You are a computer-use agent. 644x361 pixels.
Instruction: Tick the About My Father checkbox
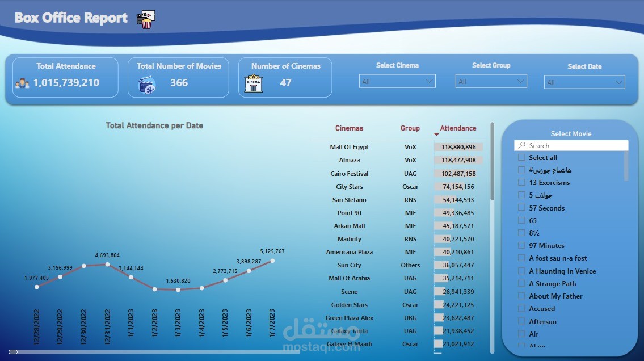pyautogui.click(x=521, y=296)
